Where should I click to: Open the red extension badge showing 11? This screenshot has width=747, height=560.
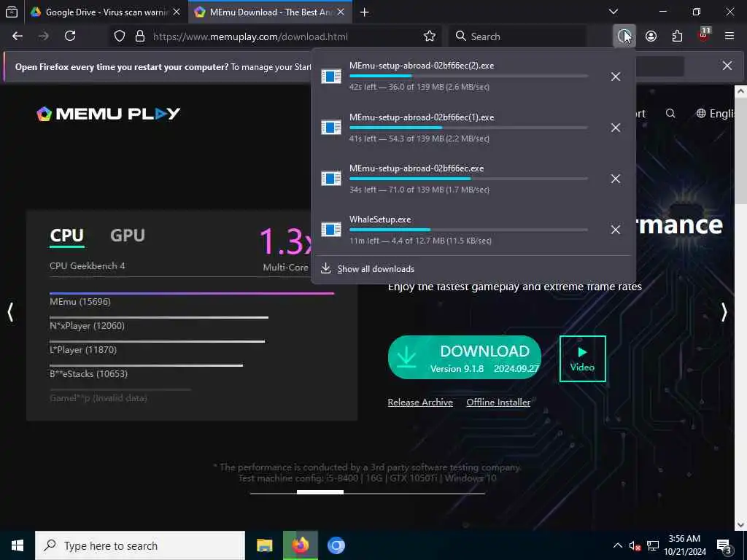click(x=704, y=35)
